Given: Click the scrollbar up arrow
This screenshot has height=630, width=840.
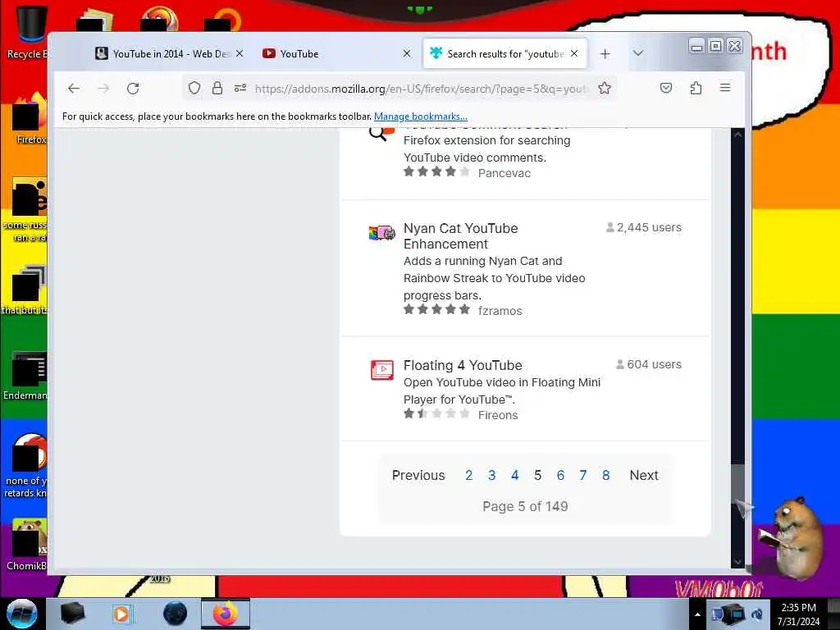Looking at the screenshot, I should [737, 135].
